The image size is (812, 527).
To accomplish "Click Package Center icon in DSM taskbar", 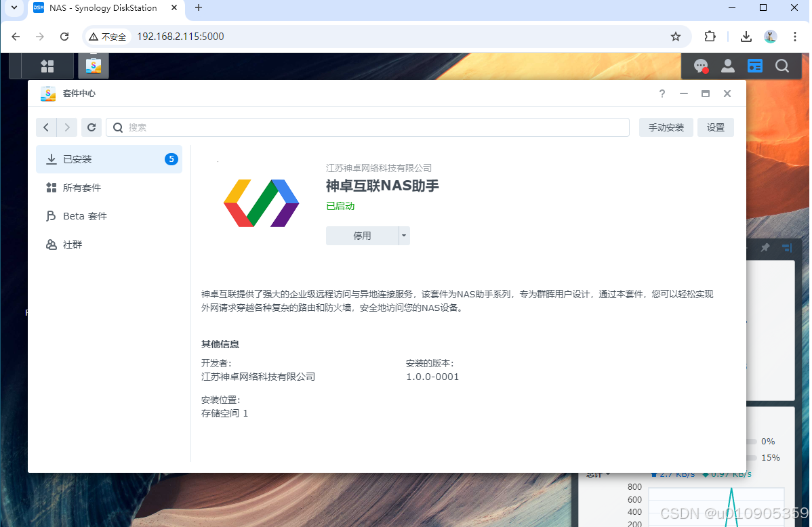I will pos(94,65).
